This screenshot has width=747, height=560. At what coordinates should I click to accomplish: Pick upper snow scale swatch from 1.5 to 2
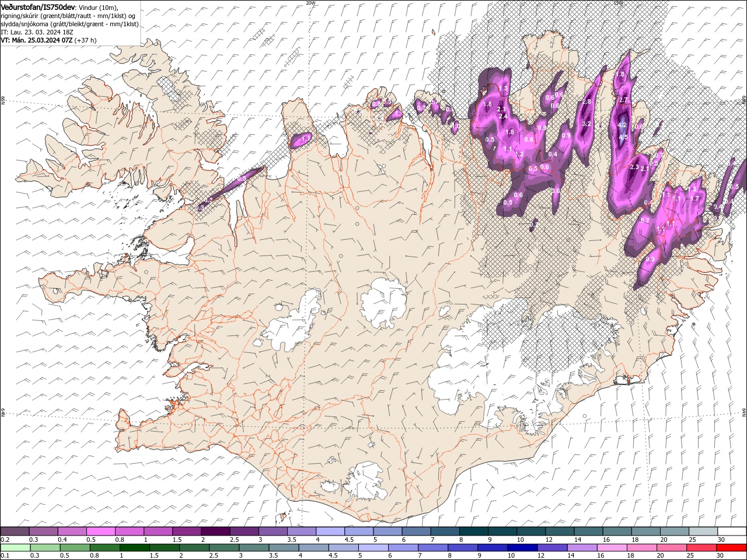coord(187,531)
